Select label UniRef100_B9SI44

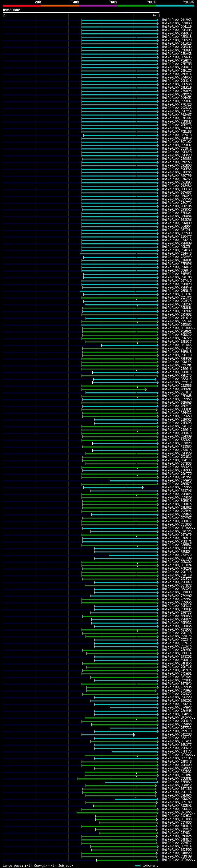click(x=177, y=321)
